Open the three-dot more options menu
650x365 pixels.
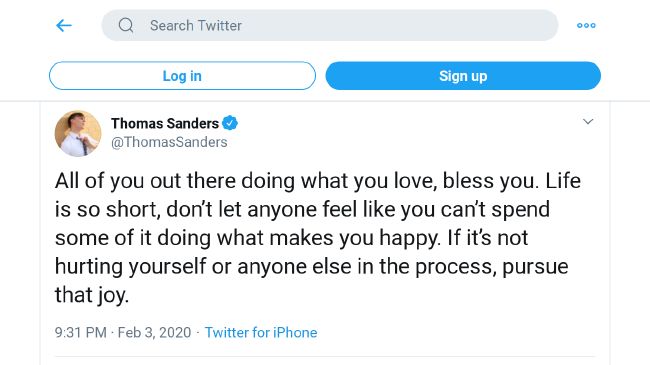(x=586, y=25)
